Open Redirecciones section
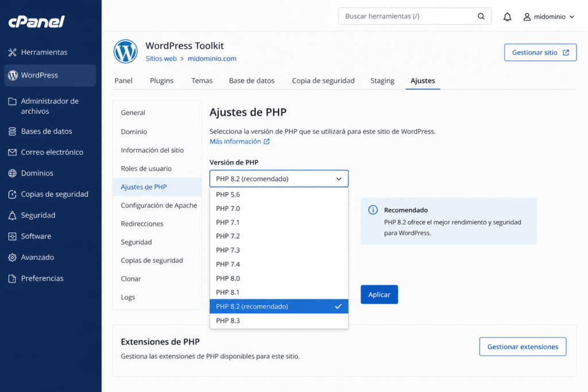 pos(157,223)
